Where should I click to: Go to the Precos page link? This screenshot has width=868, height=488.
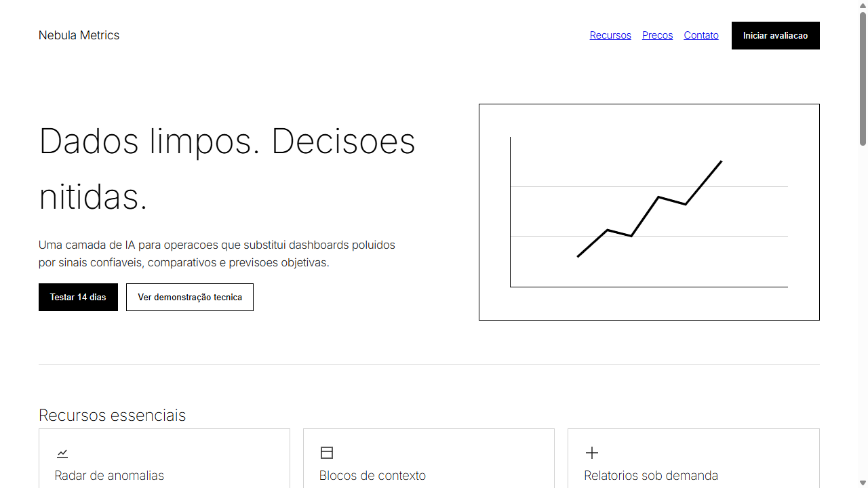click(x=657, y=35)
